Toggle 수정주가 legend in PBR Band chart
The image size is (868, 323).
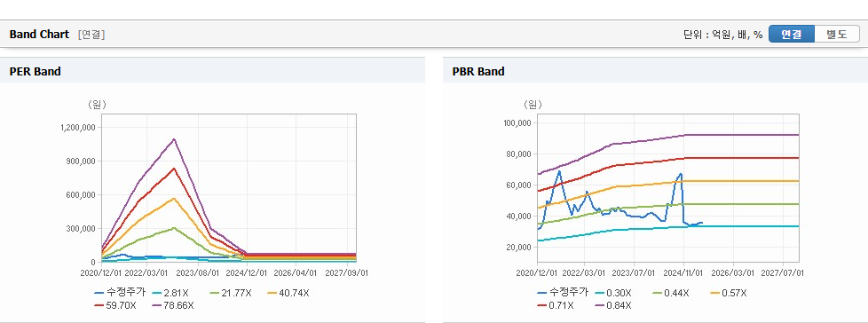pos(563,293)
